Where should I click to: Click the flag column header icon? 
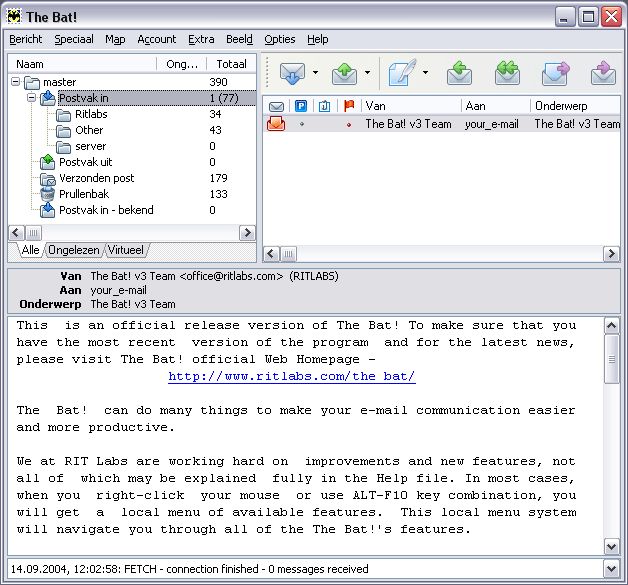click(x=349, y=106)
